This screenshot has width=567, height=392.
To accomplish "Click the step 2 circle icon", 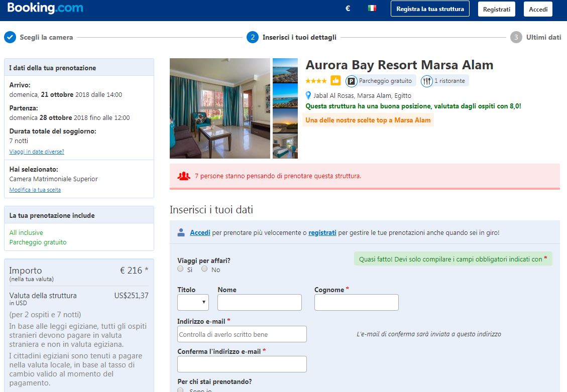I will (x=253, y=37).
